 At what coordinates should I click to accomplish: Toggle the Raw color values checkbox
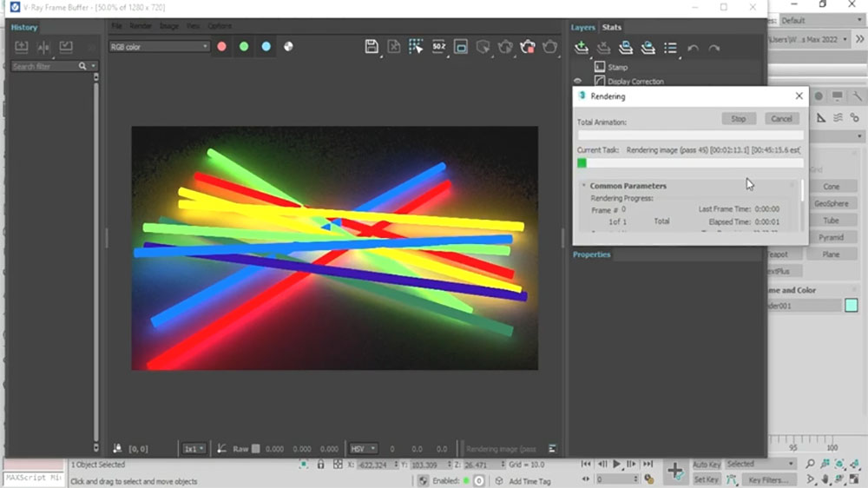(x=255, y=449)
